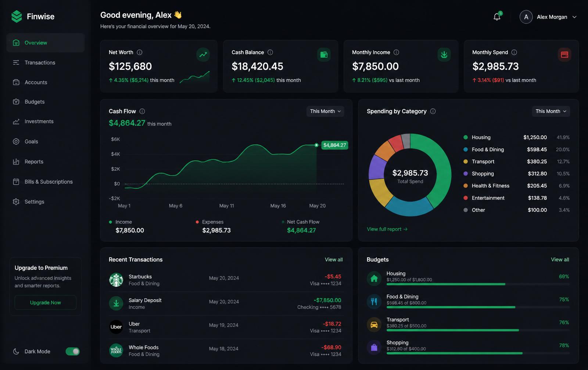Expand the Alex Morgan account chevron
Viewport: 588px width, 370px height.
(574, 17)
